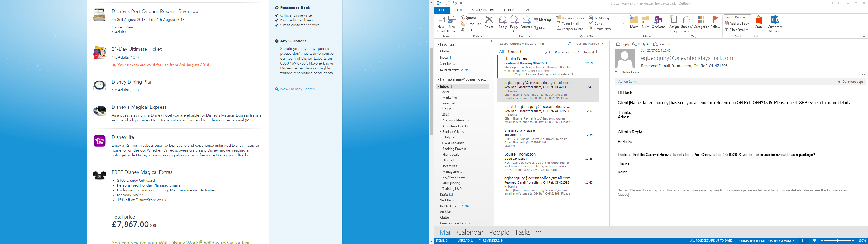Click Get more apps link
The width and height of the screenshot is (868, 244).
[850, 82]
